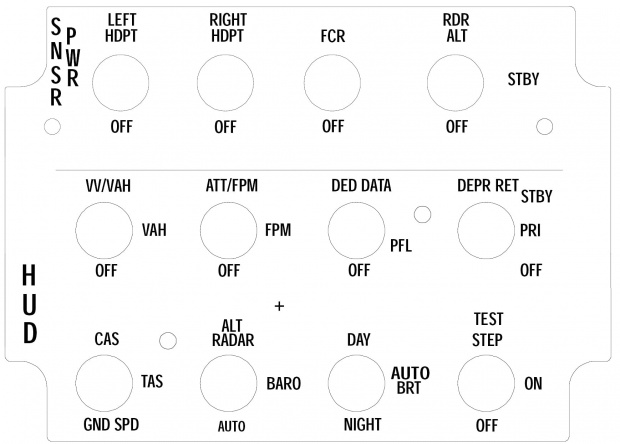Screen dimensions: 620x444
Task: Flip the DAY/NIGHT brightness switch
Action: pos(357,382)
